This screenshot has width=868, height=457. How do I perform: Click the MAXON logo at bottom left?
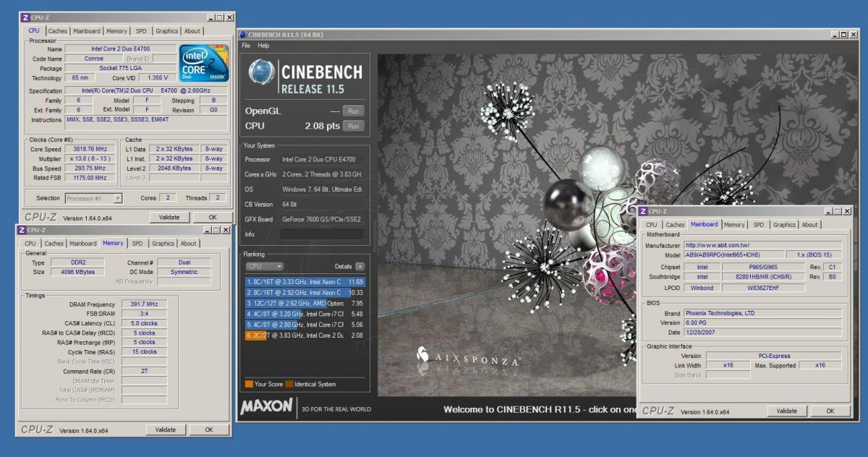(266, 407)
